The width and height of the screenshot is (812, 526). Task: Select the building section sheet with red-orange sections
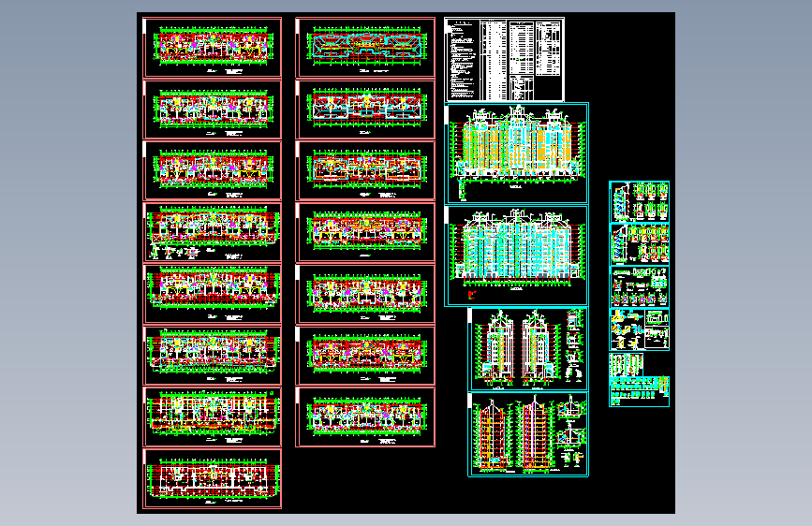tap(528, 434)
